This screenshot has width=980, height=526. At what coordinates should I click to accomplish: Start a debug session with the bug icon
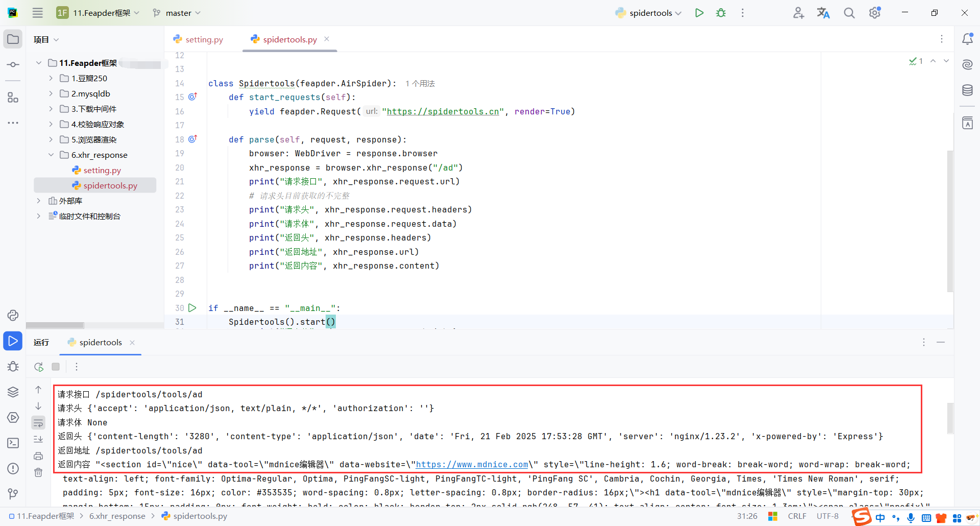click(721, 13)
